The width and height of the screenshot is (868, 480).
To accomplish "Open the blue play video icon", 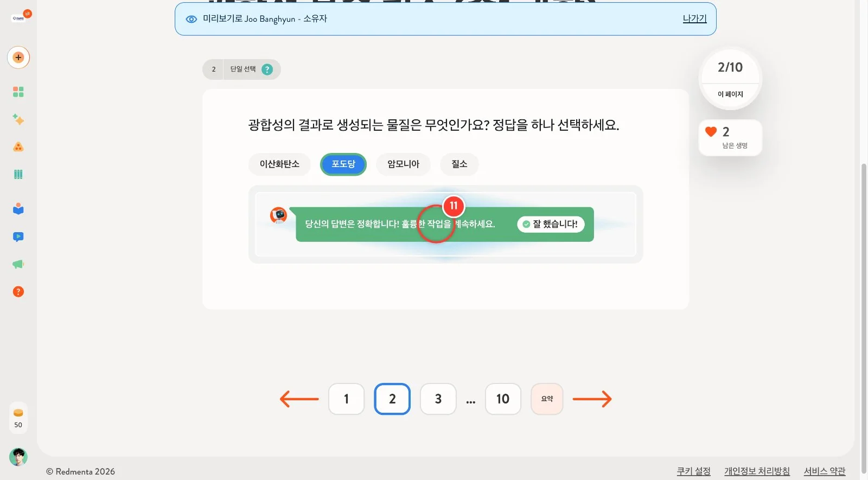I will pos(18,236).
